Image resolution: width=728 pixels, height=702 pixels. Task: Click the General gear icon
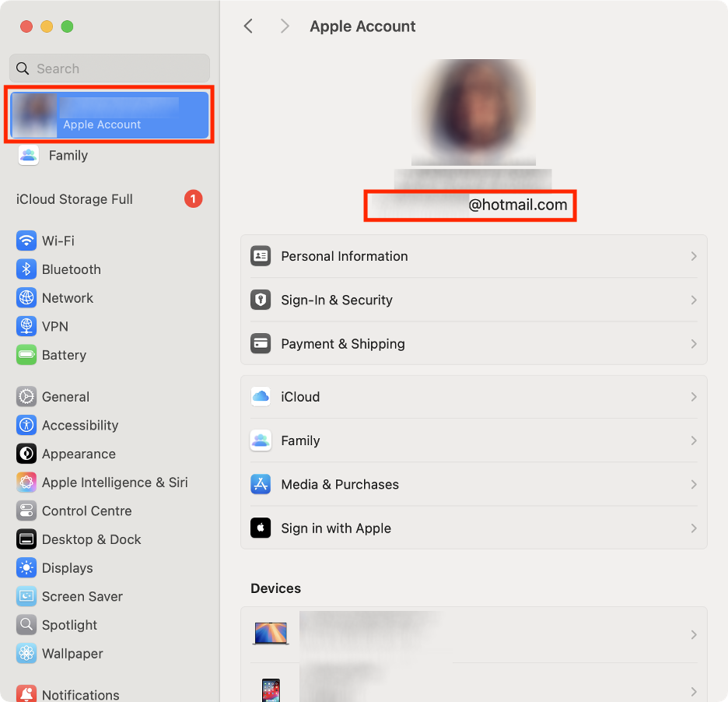26,397
